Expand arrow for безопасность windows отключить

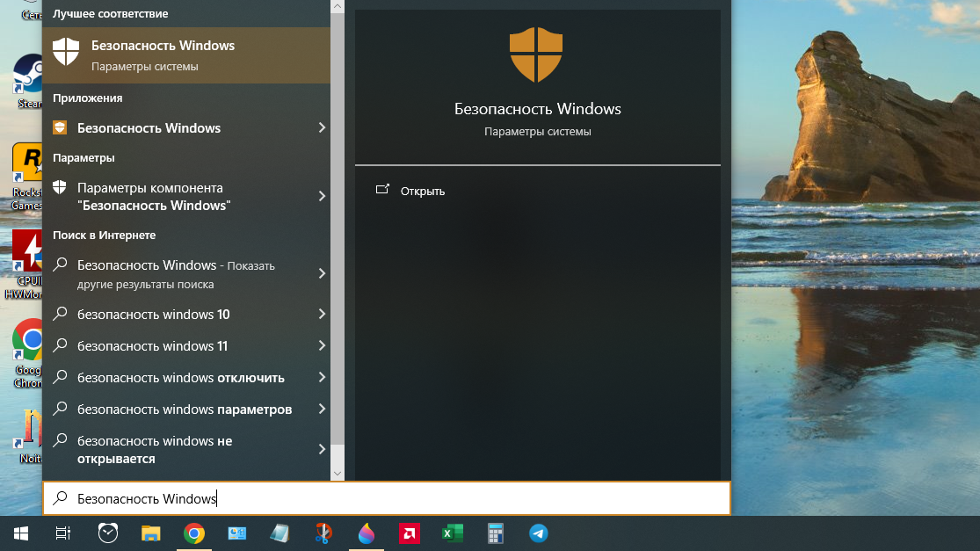point(322,377)
